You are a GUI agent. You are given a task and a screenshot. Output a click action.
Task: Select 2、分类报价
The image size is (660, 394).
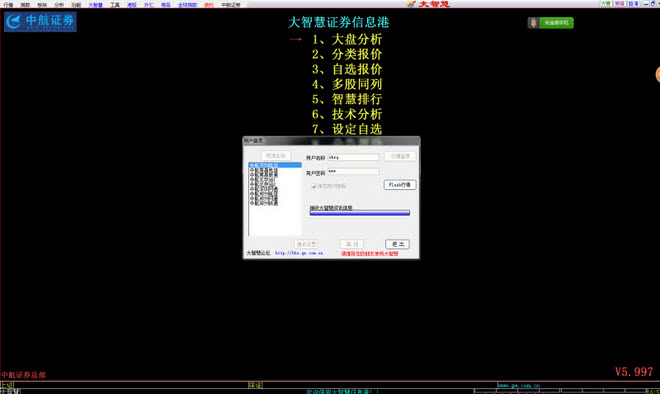pos(347,54)
